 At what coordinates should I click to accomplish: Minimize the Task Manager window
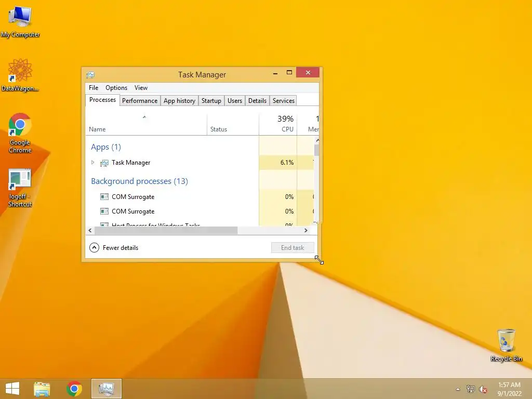click(275, 73)
